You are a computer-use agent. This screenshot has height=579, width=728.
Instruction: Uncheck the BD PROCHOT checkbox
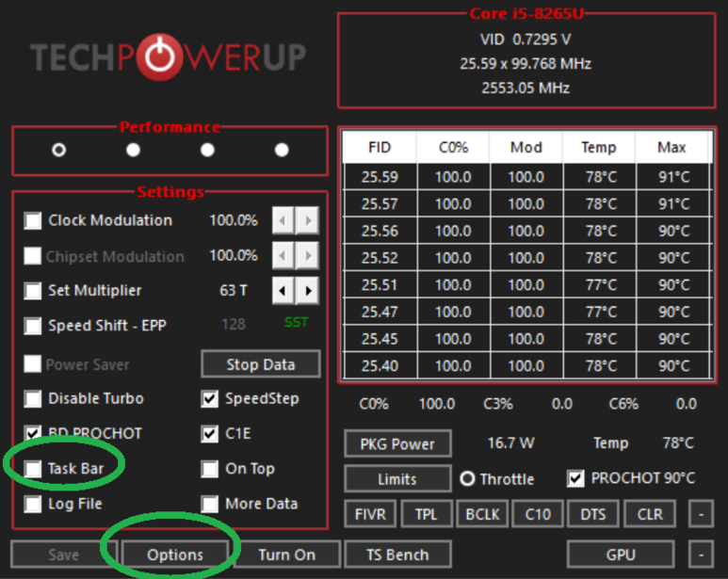(33, 433)
